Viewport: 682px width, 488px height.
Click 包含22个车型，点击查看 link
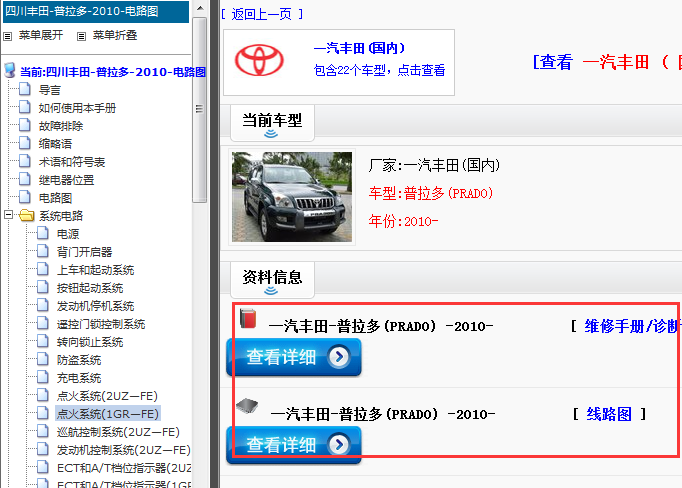[x=379, y=70]
